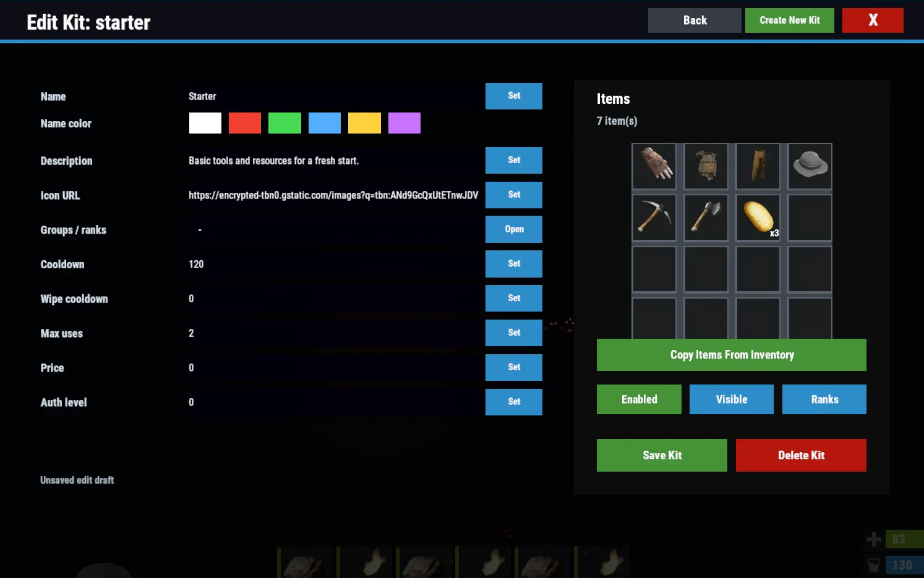Screen dimensions: 924x578
Task: Click the Name value 'Starter'
Action: (x=202, y=96)
